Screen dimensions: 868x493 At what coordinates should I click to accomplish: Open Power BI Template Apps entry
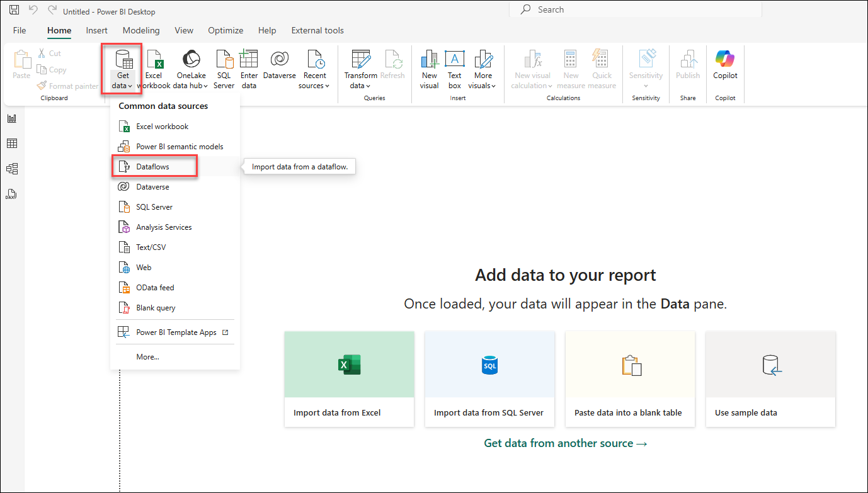(x=174, y=332)
